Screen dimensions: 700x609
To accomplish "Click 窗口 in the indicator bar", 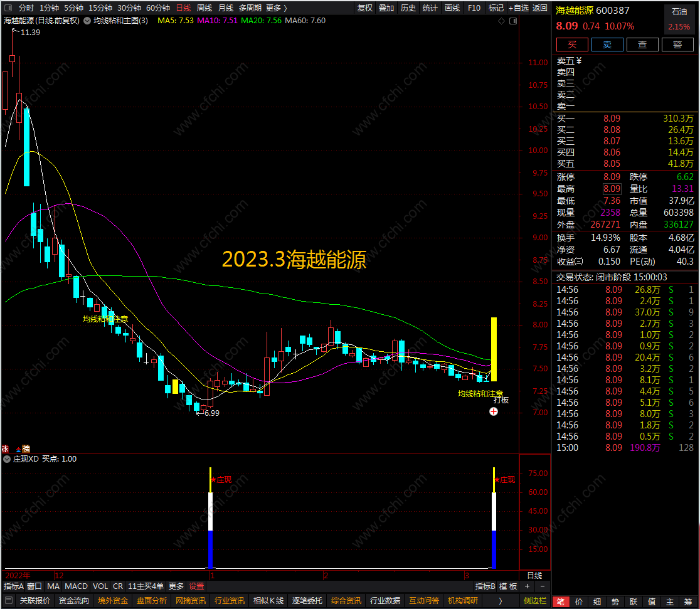I will coord(34,586).
